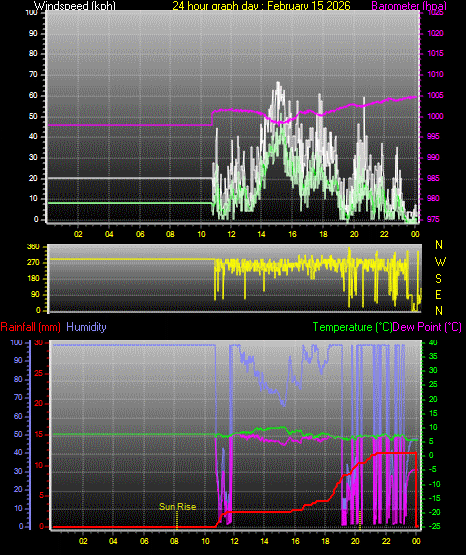Click the red 15 rainfall scale value
Image resolution: width=466 pixels, height=555 pixels.
[39, 434]
